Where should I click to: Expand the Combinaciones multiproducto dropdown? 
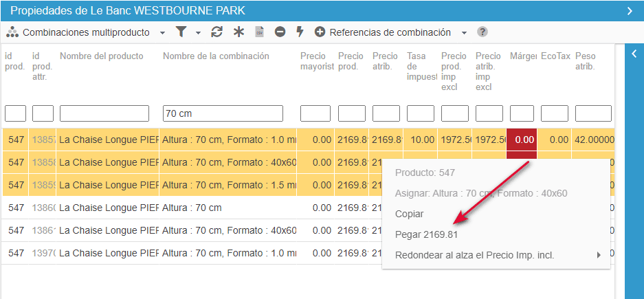click(x=162, y=33)
